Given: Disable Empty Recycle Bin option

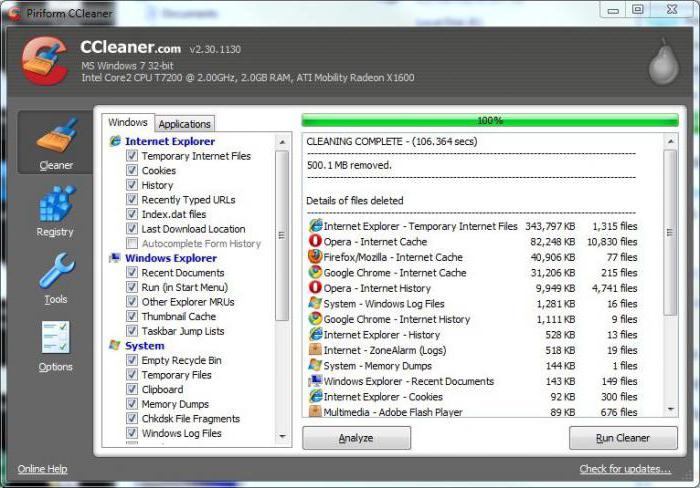Looking at the screenshot, I should [132, 360].
